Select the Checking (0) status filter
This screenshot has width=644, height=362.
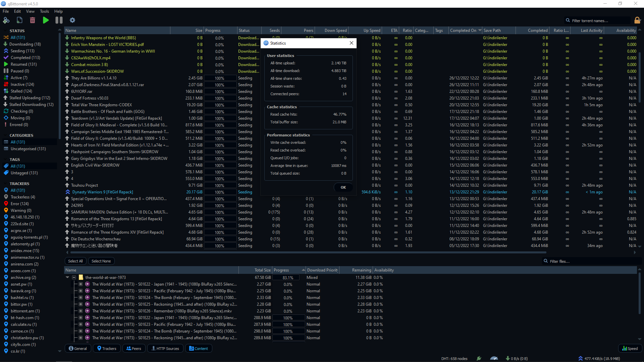pos(22,111)
